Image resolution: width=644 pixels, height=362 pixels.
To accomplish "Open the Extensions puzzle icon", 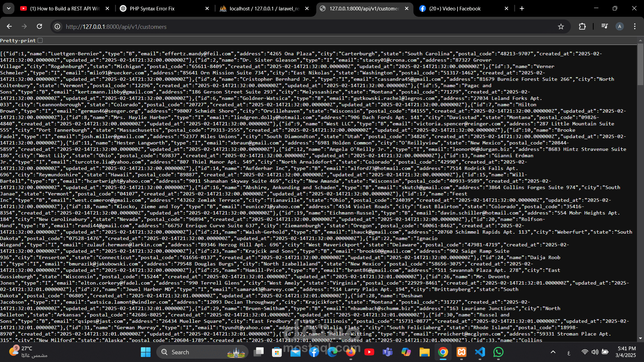I will coord(582,26).
